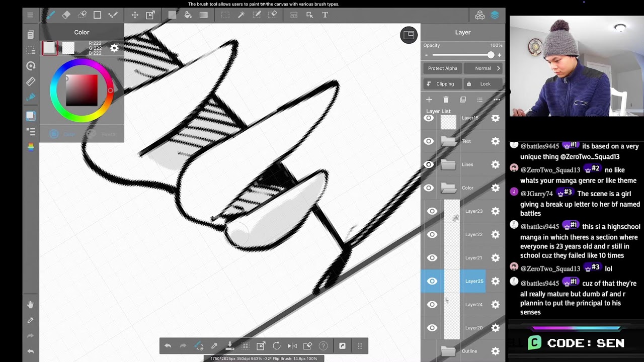Image resolution: width=644 pixels, height=362 pixels.
Task: Open the materials cube icon
Action: pyautogui.click(x=480, y=15)
